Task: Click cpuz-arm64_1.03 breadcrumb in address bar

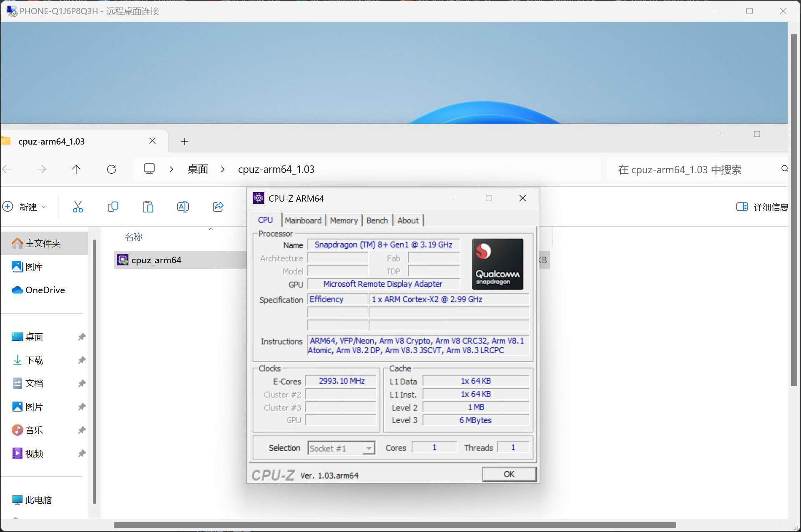Action: pyautogui.click(x=276, y=169)
